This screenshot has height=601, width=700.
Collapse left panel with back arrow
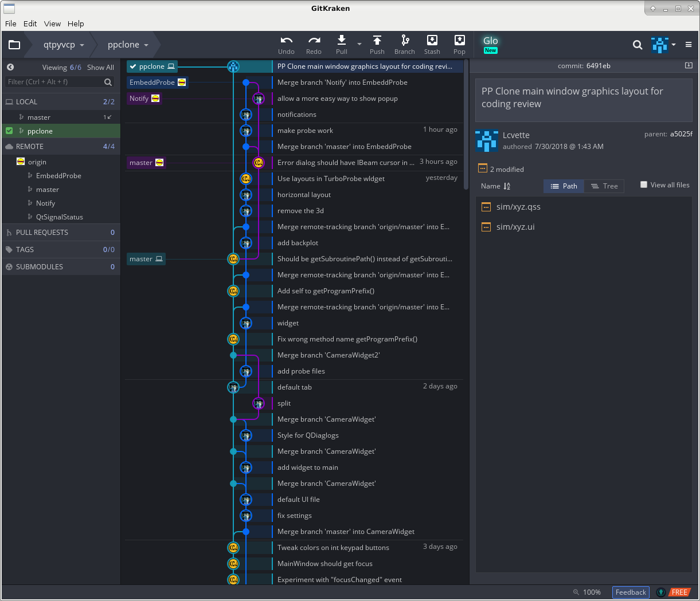(x=10, y=67)
